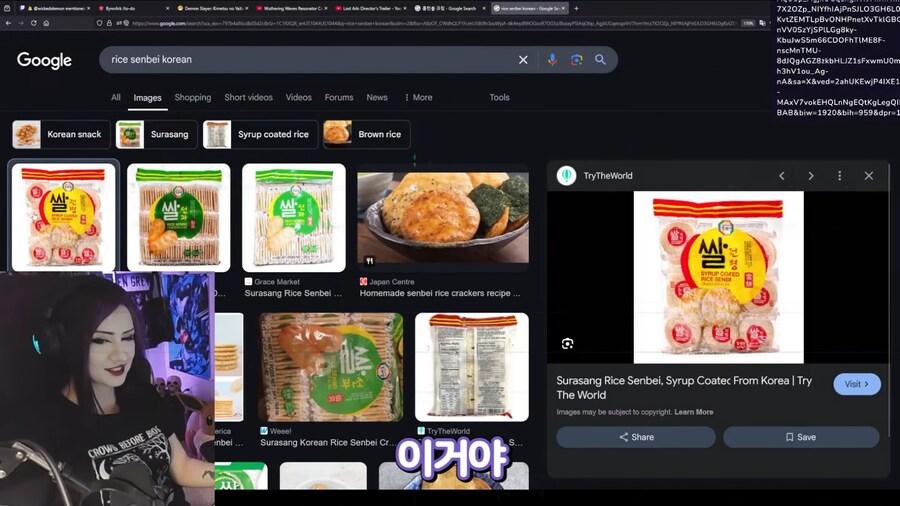Select the Brown rice filter chip
Screen dimensions: 900x506
(366, 135)
